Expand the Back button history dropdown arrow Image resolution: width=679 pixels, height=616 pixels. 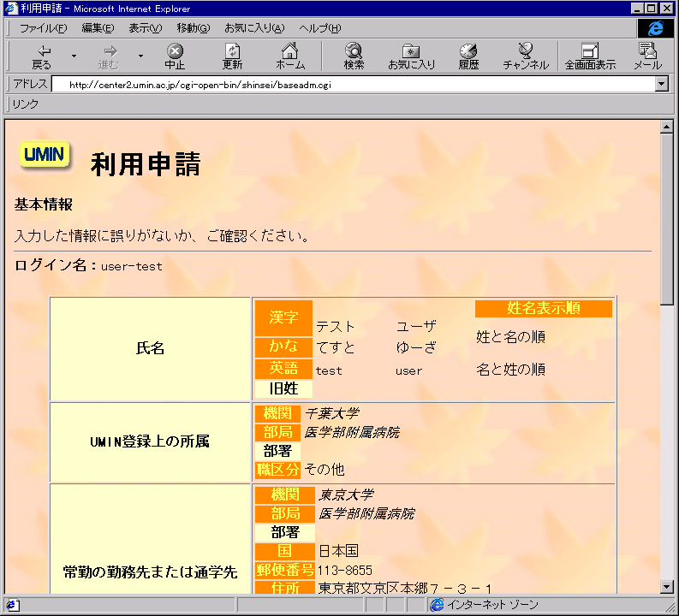point(74,56)
